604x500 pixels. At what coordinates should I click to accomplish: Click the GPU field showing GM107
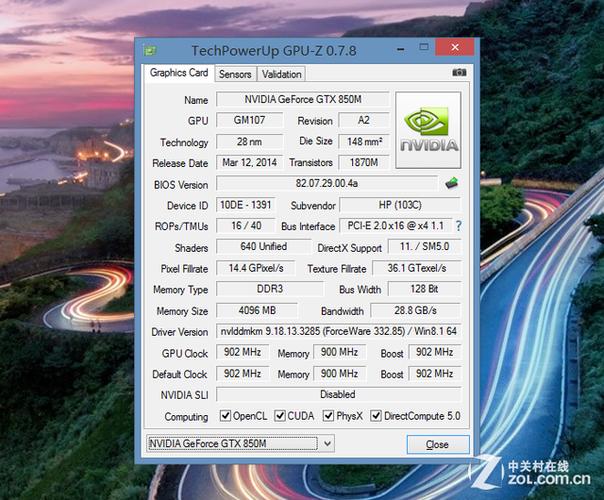click(250, 120)
